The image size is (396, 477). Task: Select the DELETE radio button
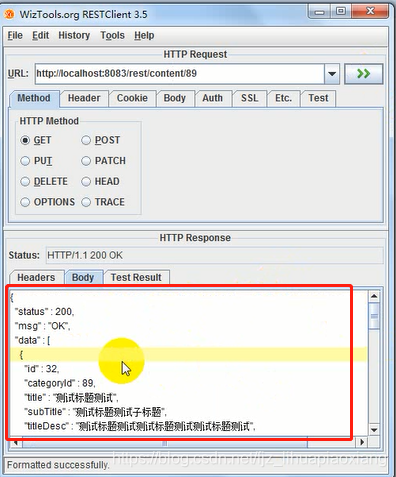click(25, 182)
